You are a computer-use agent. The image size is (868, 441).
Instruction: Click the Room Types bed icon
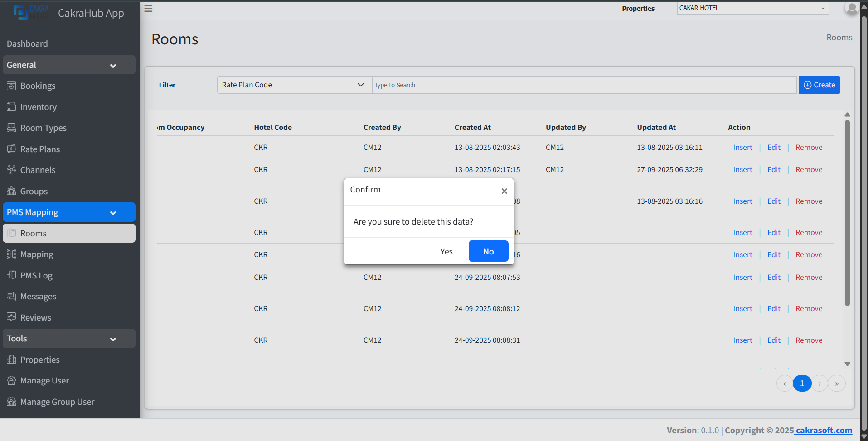click(11, 128)
